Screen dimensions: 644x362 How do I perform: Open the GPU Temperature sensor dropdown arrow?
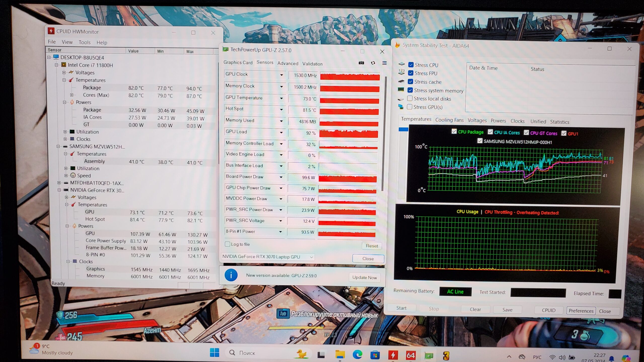click(281, 98)
